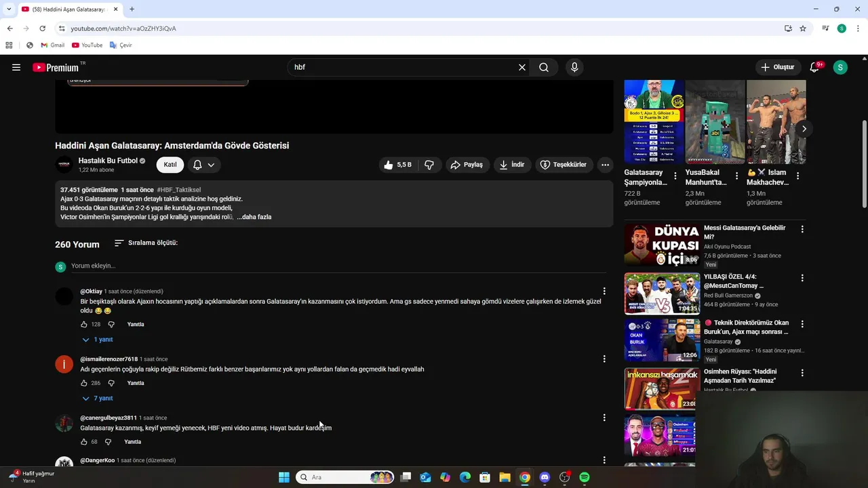This screenshot has width=868, height=488.
Task: Reply to the @Oktiay comment with Yanıtla
Action: (136, 325)
